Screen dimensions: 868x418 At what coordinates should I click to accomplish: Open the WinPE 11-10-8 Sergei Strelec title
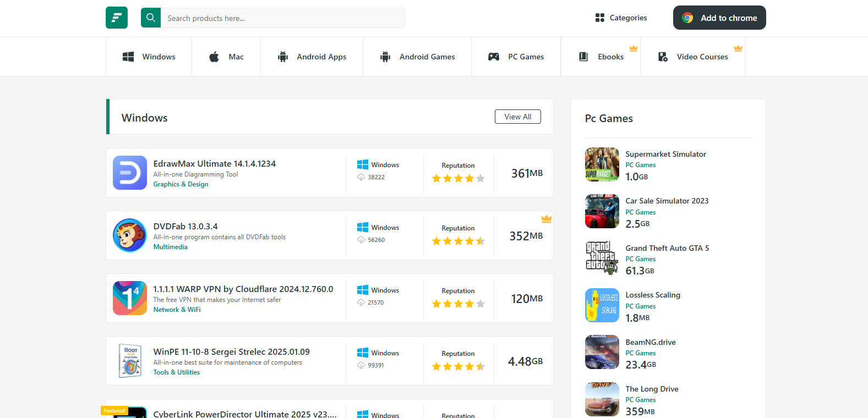tap(231, 351)
